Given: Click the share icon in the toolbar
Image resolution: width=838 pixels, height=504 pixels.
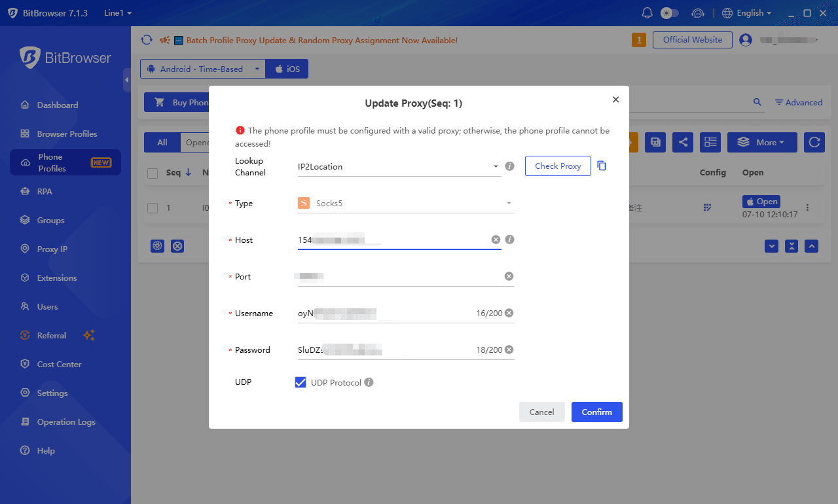Looking at the screenshot, I should pos(683,142).
